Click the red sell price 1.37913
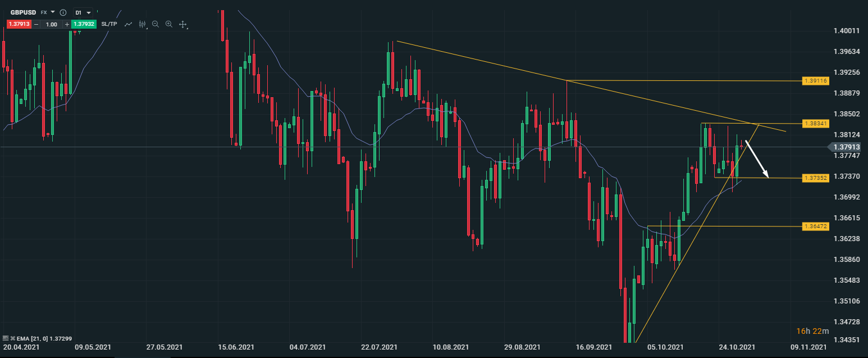The image size is (868, 358). click(x=19, y=24)
